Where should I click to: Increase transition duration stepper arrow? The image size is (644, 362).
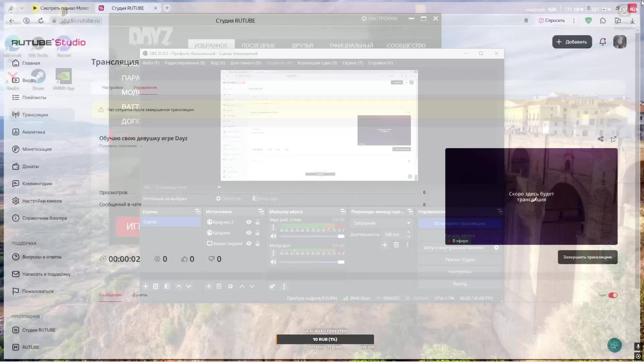click(x=408, y=232)
